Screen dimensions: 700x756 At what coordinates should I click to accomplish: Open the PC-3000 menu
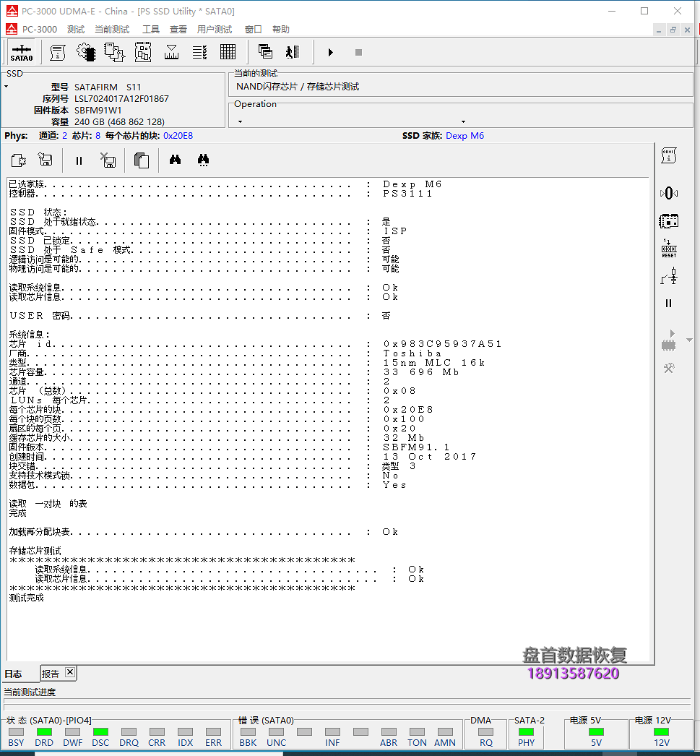click(40, 30)
